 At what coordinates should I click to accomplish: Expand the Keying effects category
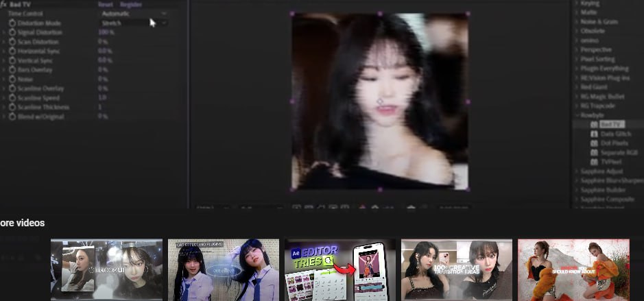click(577, 3)
